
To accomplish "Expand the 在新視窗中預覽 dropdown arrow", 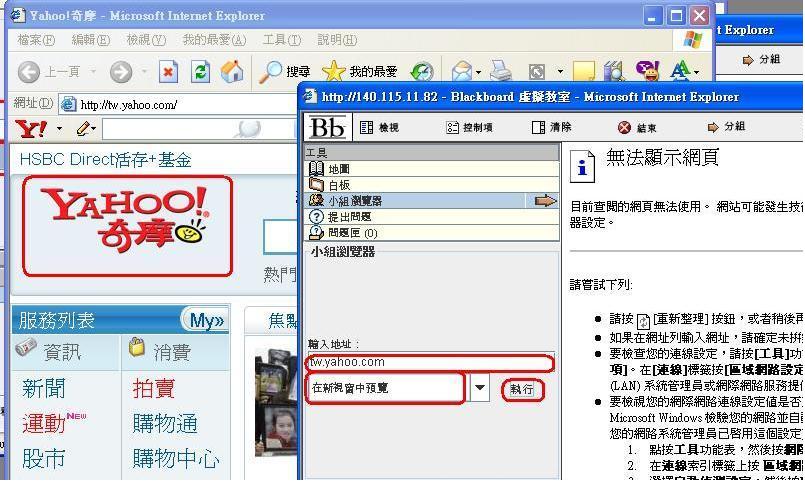I will click(x=480, y=388).
